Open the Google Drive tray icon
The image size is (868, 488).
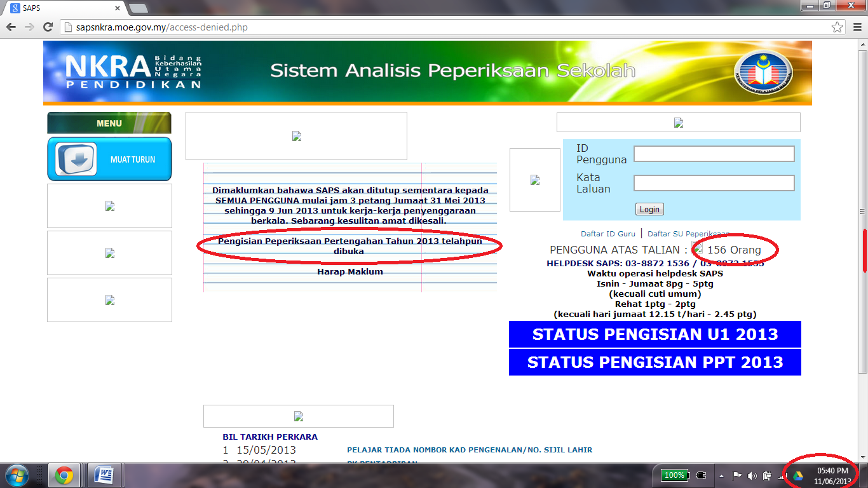pos(799,475)
